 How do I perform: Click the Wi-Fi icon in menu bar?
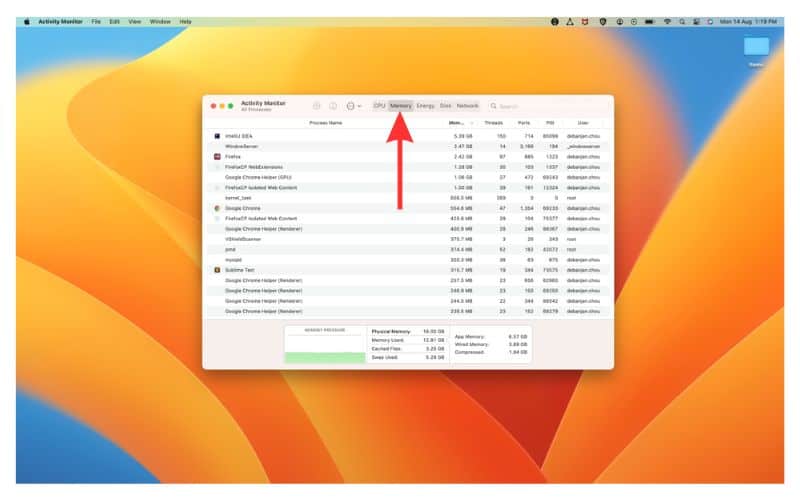(x=667, y=21)
